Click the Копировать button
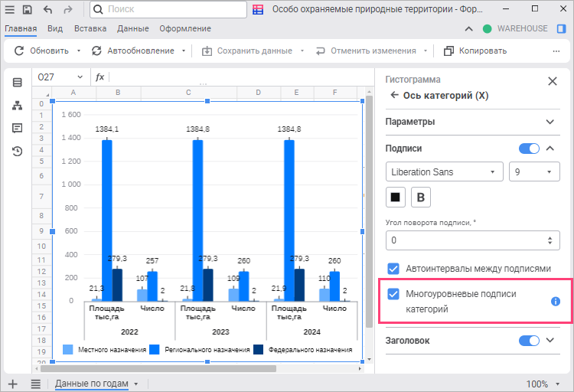This screenshot has height=392, width=574. tap(475, 51)
